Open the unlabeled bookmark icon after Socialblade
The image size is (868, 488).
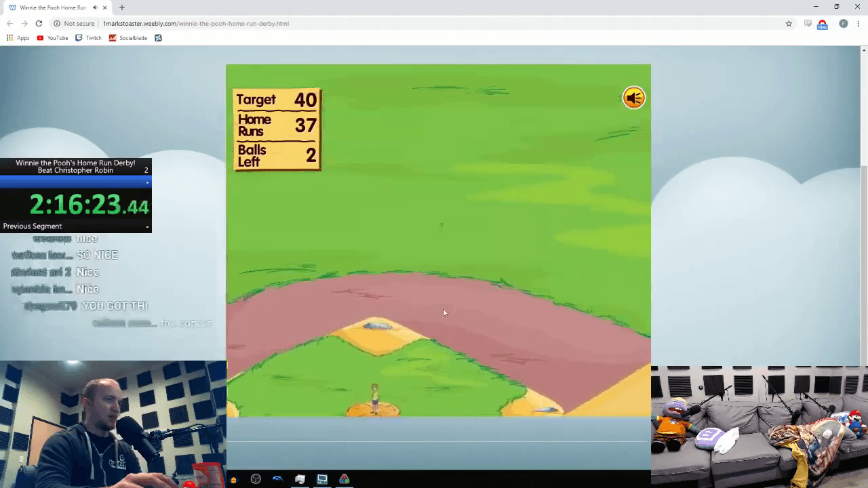click(x=158, y=38)
